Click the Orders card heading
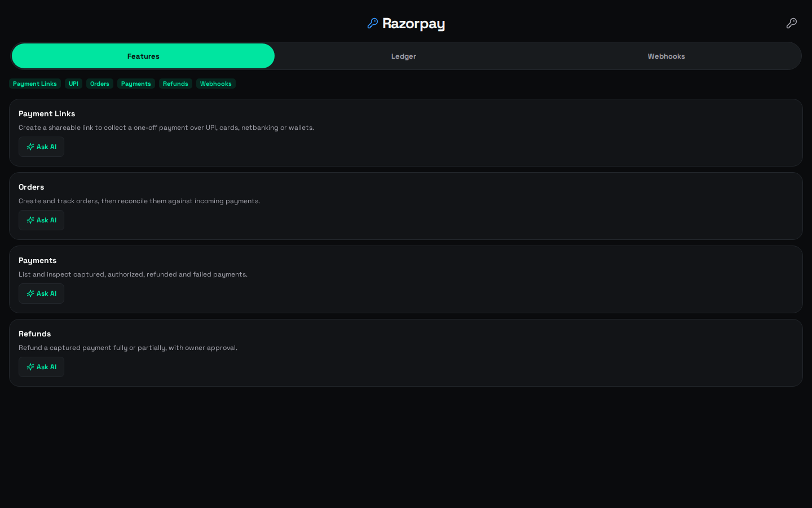Screen dimensions: 812x508 [x=32, y=187]
